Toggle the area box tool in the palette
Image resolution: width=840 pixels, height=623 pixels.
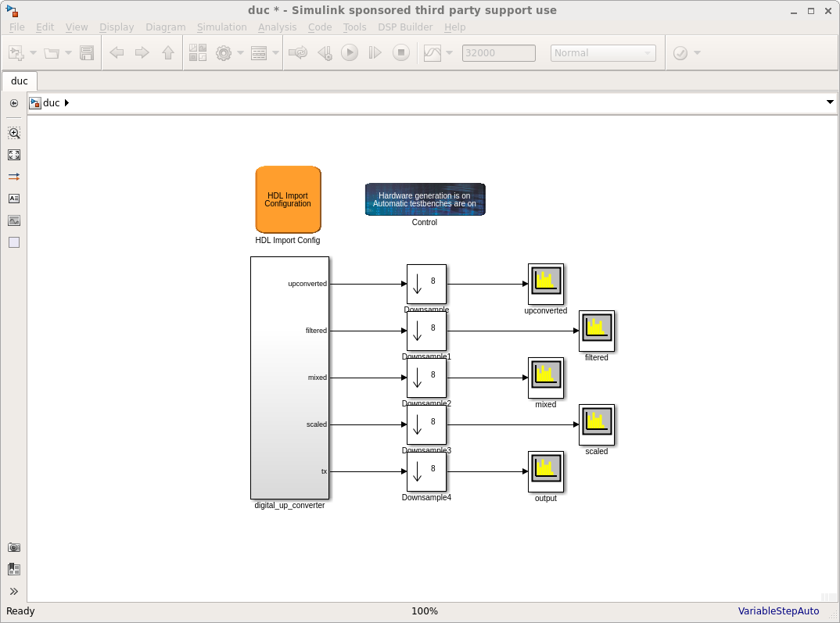click(14, 242)
